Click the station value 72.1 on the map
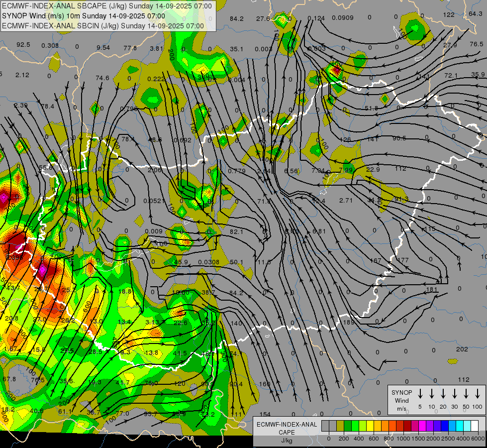 451,75
